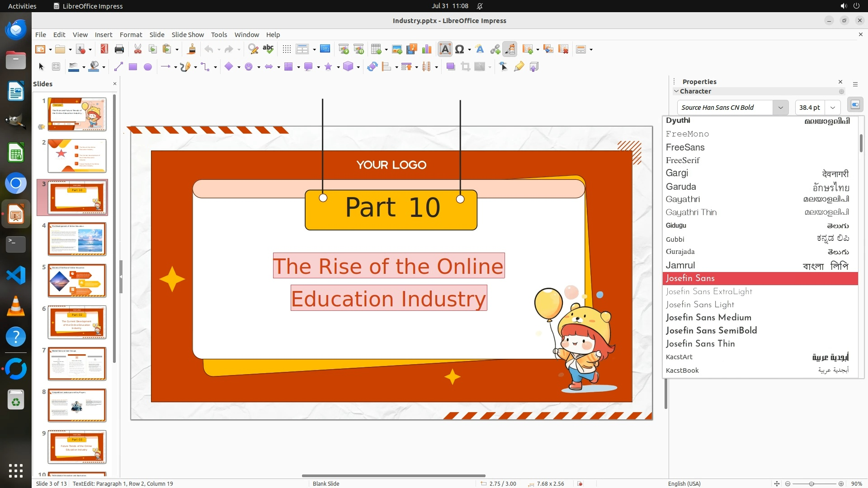Toggle the Display Grid button
The image size is (868, 488).
[287, 49]
